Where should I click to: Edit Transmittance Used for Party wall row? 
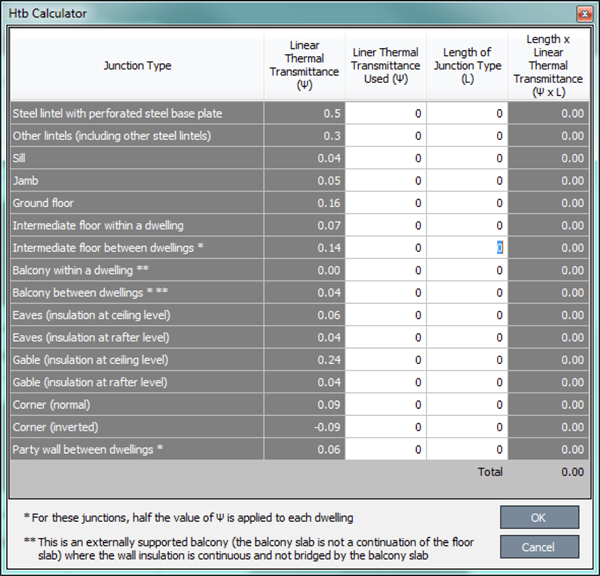tap(386, 449)
